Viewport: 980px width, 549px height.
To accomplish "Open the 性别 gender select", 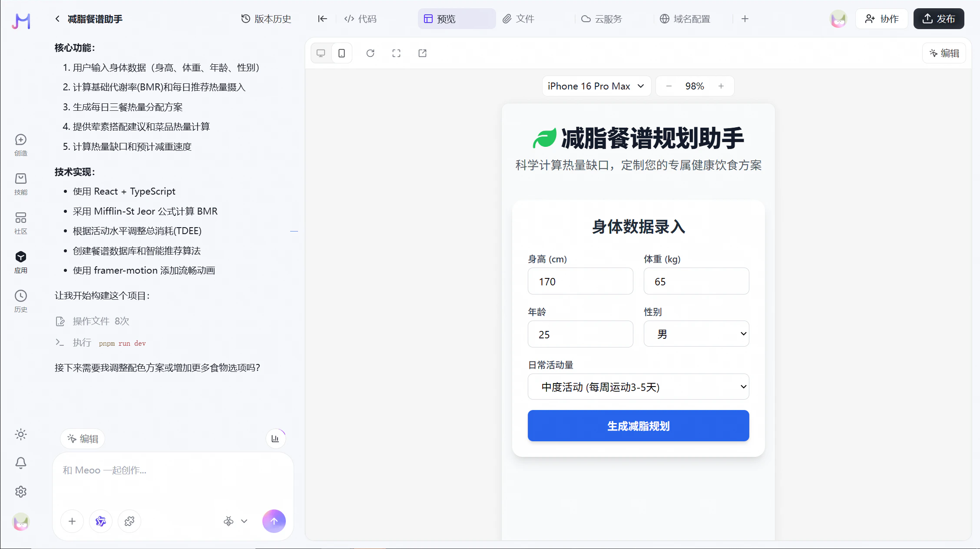I will 696,334.
